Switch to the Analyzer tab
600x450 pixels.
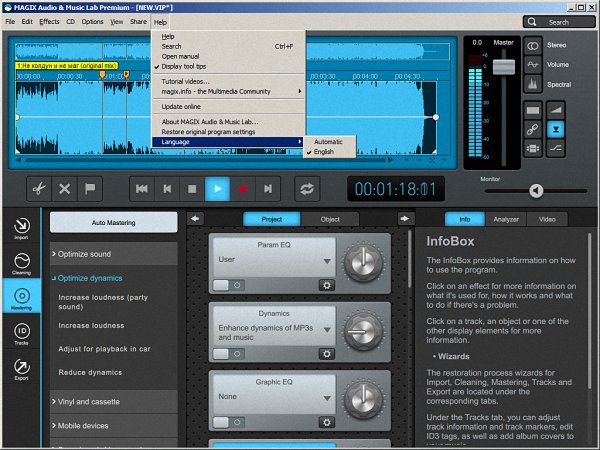pyautogui.click(x=506, y=219)
